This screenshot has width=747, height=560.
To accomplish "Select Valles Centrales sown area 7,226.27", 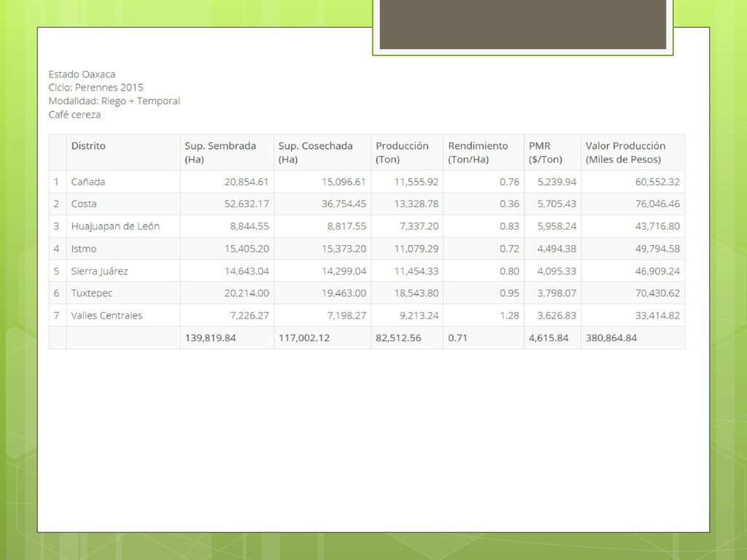I will click(x=249, y=315).
